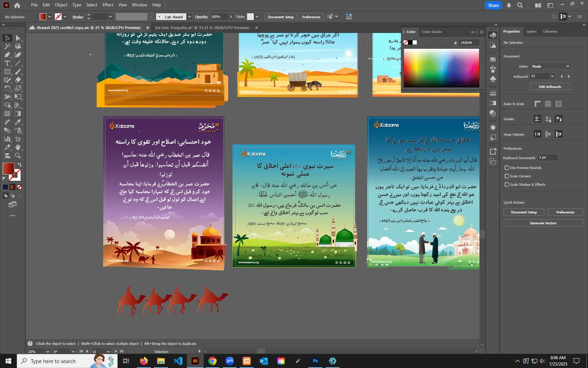Viewport: 588px width, 368px height.
Task: Enable Scale Strokes & Effects checkbox
Action: click(507, 185)
